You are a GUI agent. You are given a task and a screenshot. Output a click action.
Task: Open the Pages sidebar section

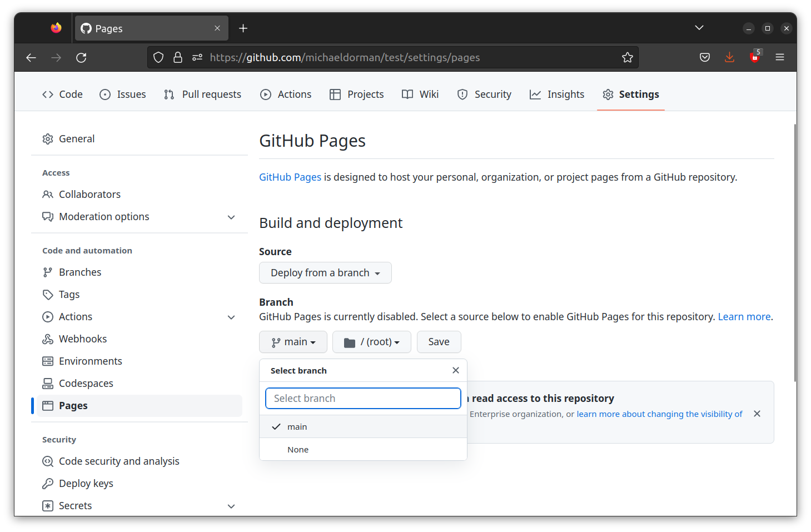[73, 405]
